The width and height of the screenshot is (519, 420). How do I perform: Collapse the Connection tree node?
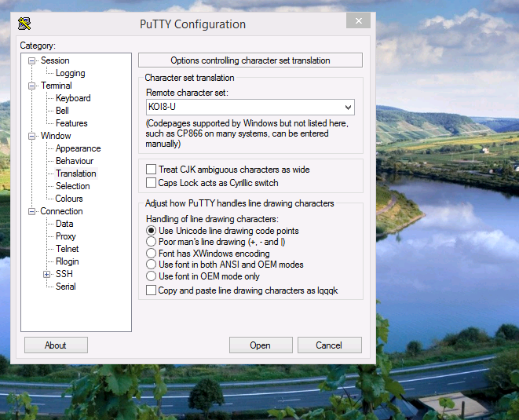pyautogui.click(x=31, y=212)
